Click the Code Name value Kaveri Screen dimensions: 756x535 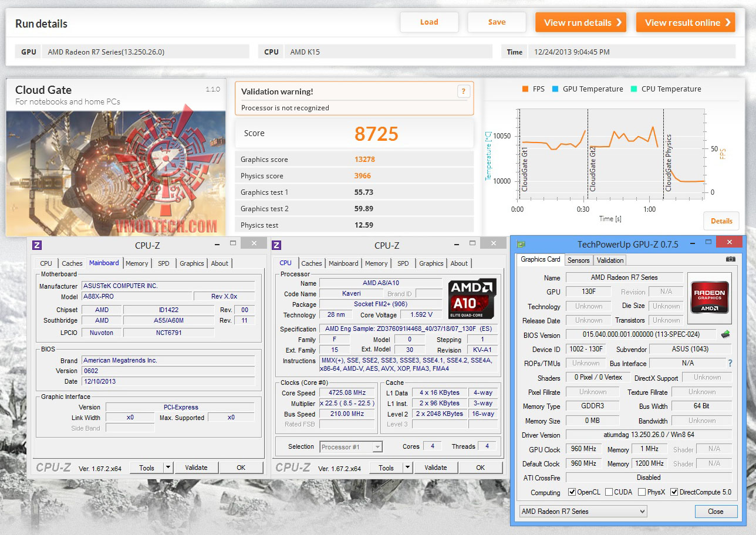(x=351, y=293)
